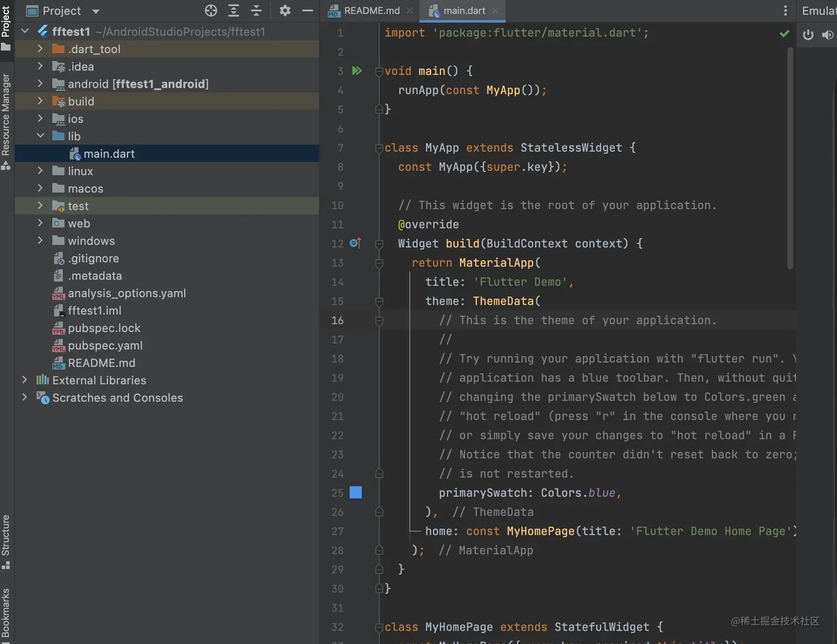The image size is (837, 644).
Task: Toggle fold marker for MyApp class
Action: [x=379, y=148]
